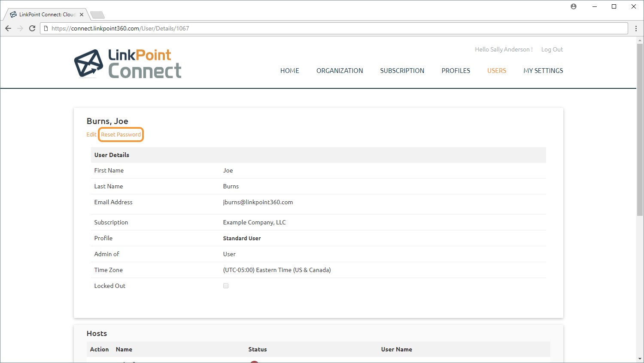Image resolution: width=644 pixels, height=363 pixels.
Task: Click the First Name value Joe
Action: [228, 170]
